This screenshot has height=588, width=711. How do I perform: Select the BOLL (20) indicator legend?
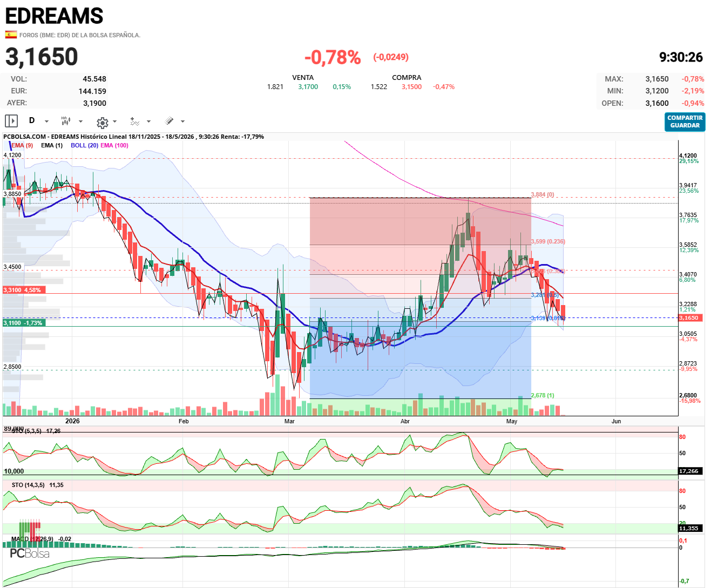(x=84, y=145)
